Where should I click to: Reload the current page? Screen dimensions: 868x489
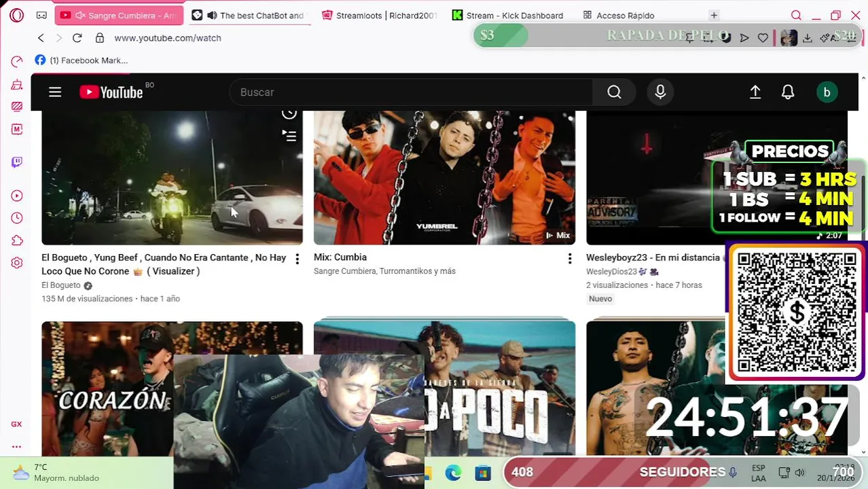(x=77, y=38)
